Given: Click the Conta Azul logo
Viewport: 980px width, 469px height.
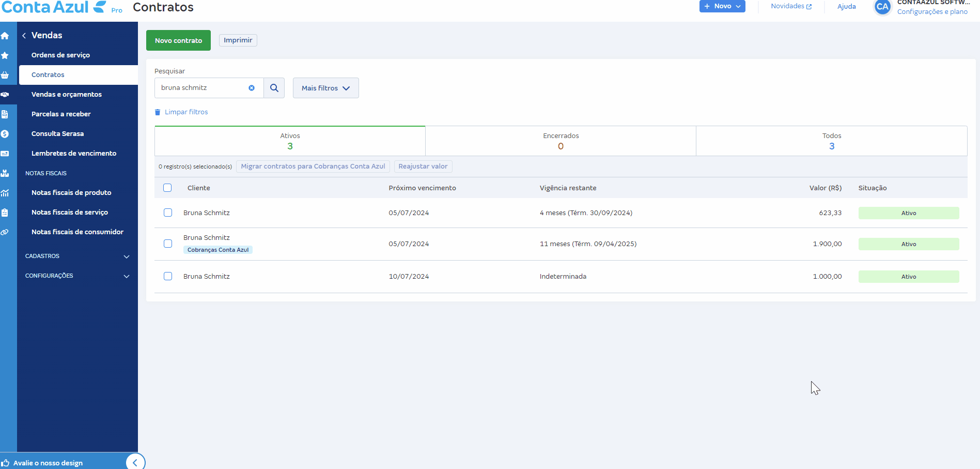Looking at the screenshot, I should 54,7.
